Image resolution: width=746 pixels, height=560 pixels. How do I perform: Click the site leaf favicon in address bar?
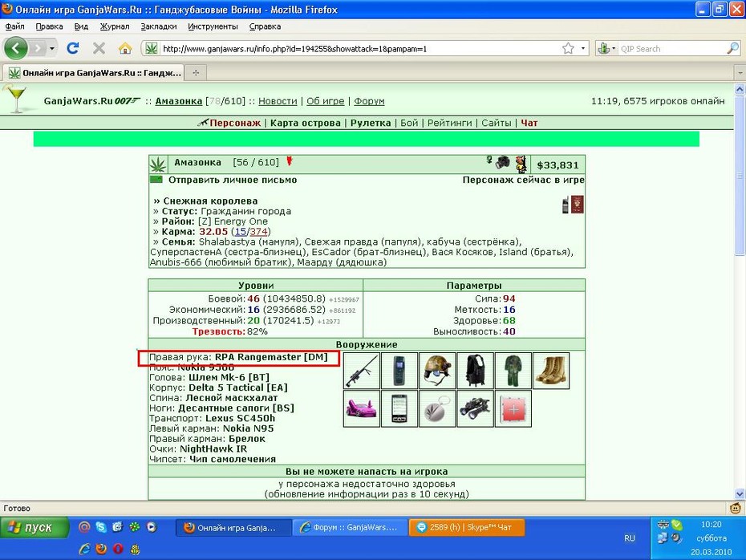point(152,48)
